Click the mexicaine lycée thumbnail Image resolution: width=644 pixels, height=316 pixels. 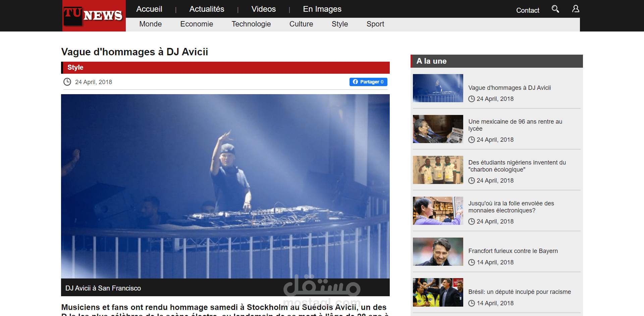point(438,129)
